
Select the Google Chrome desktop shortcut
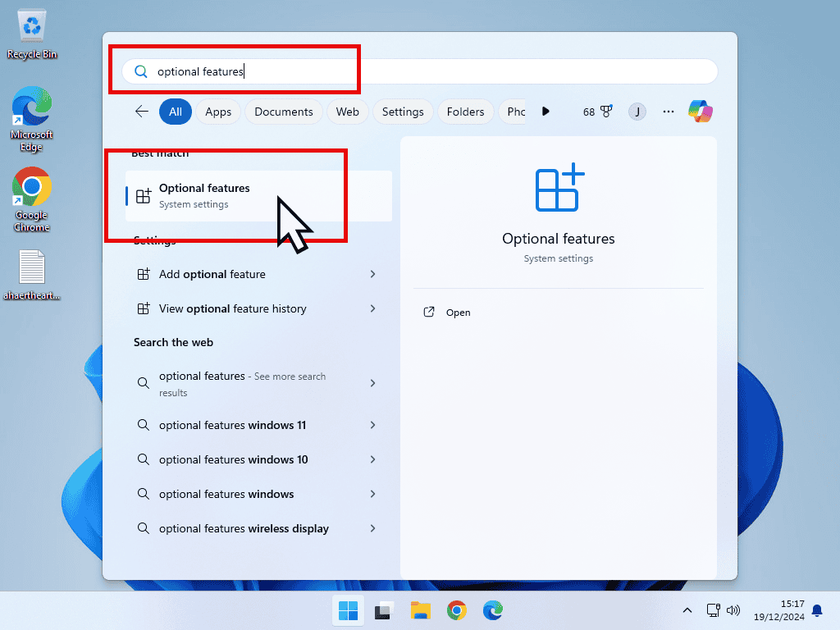tap(32, 200)
